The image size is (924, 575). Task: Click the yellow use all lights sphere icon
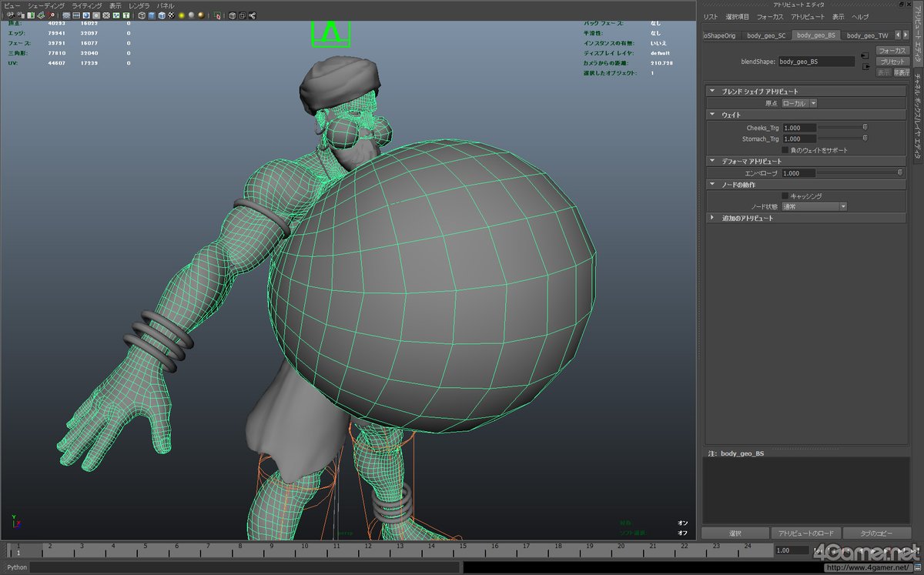181,15
